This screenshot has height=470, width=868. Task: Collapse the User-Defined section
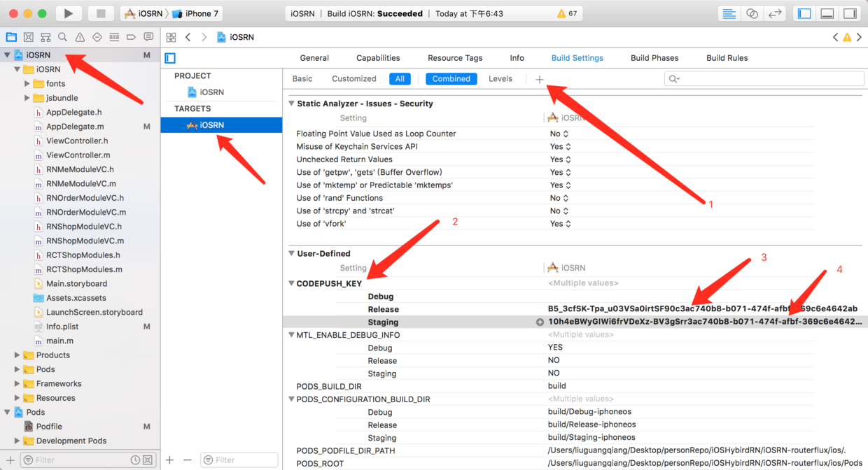(x=291, y=254)
